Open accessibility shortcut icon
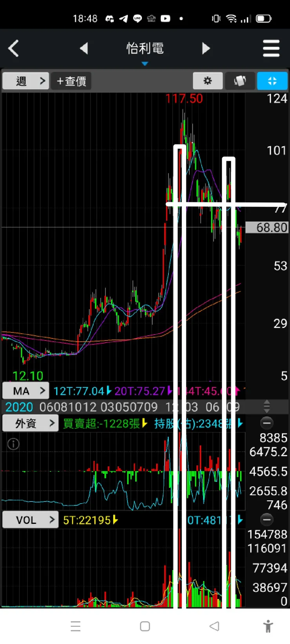 coord(268,626)
